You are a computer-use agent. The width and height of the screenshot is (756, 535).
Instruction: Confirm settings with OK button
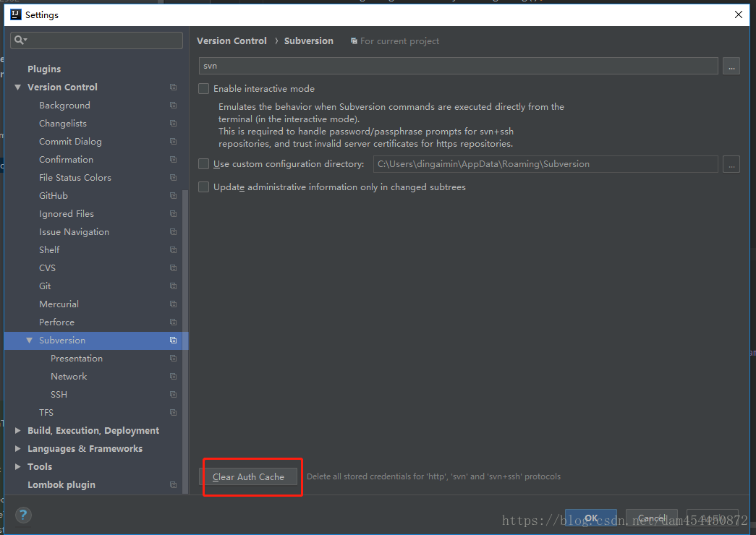tap(590, 518)
